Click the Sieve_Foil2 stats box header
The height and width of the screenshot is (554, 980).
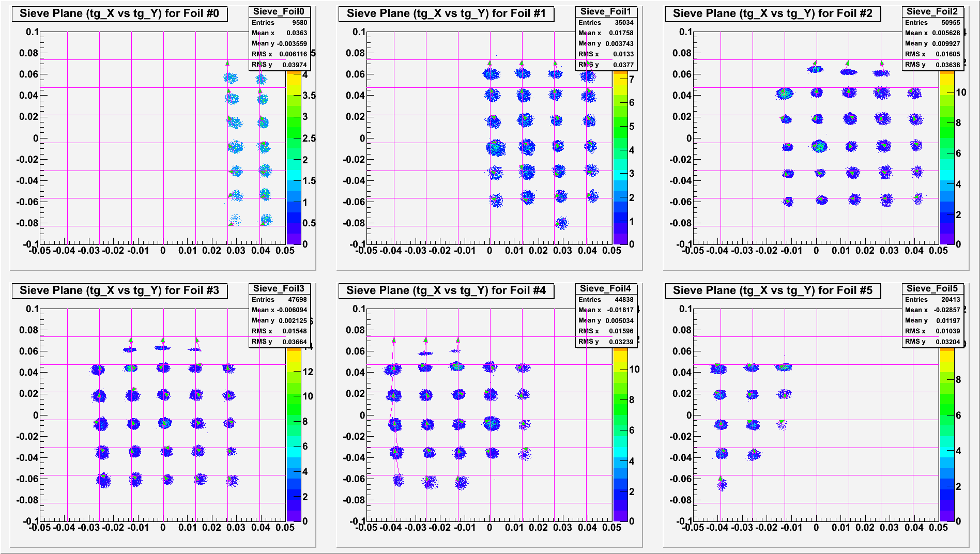tap(932, 11)
